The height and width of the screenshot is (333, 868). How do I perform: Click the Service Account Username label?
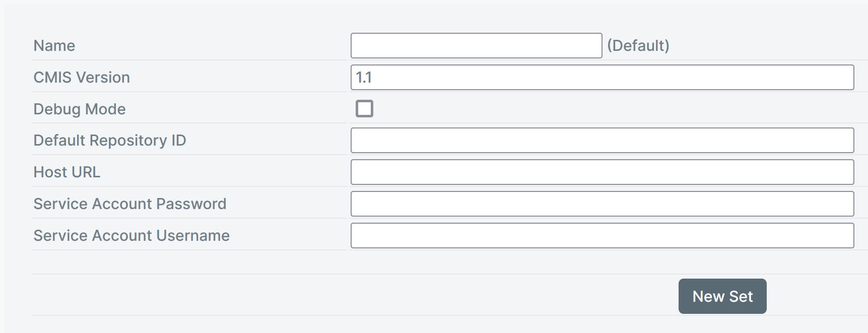pos(131,236)
